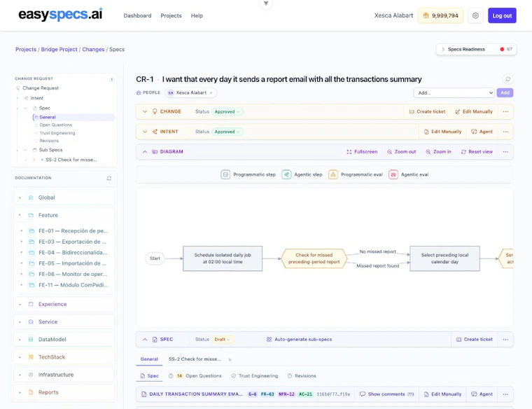Click the Add person button
Screen dimensions: 532x409
pyautogui.click(x=505, y=92)
